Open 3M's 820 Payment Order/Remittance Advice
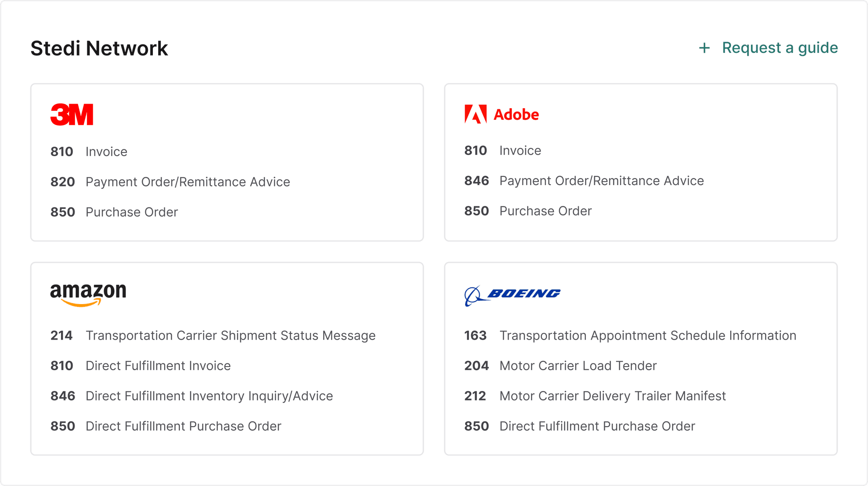Image resolution: width=868 pixels, height=486 pixels. click(170, 182)
